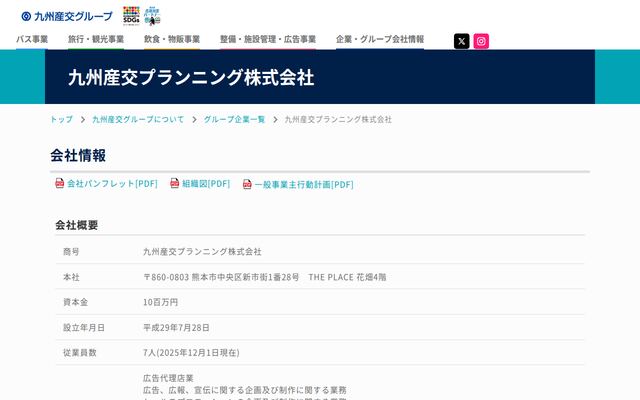The height and width of the screenshot is (400, 640).
Task: Click PDF icon beside 組織図
Action: (x=174, y=183)
